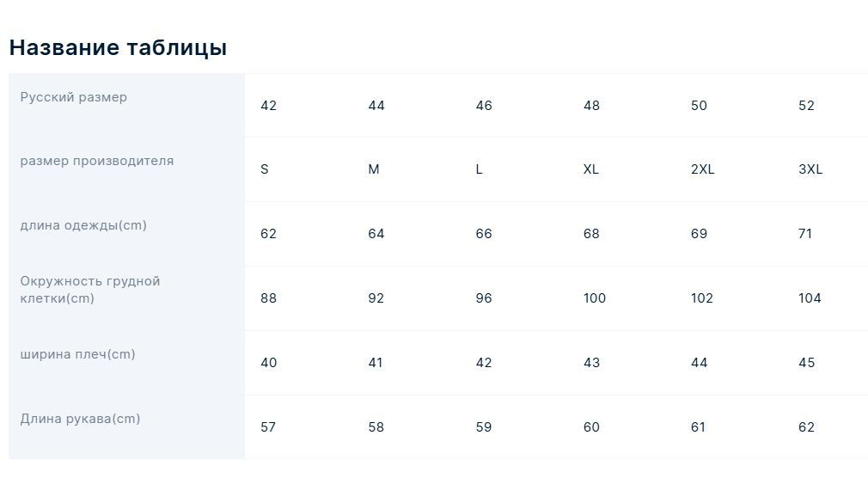Click the 'Окружность грудной клетки(cm)' label
Screen dimensions: 868x503
(90, 290)
